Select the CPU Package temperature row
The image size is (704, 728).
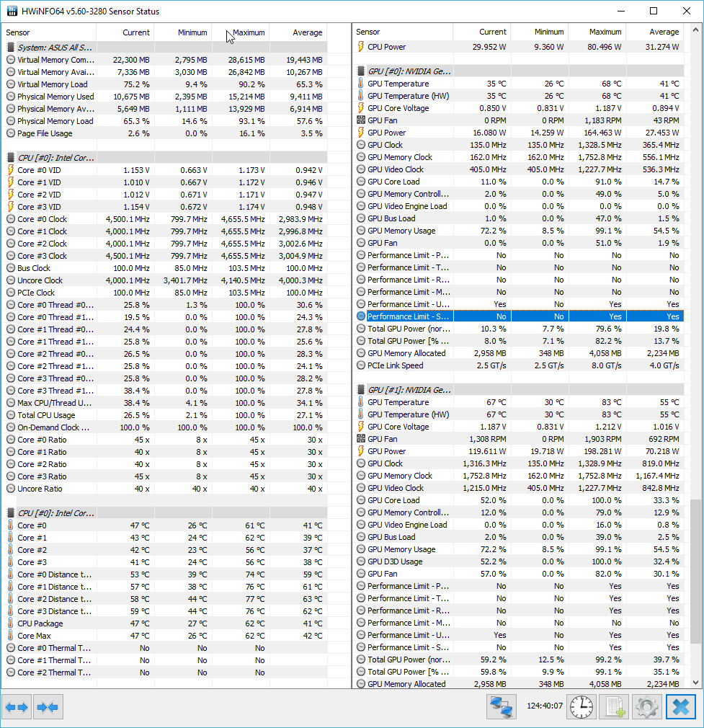40,623
